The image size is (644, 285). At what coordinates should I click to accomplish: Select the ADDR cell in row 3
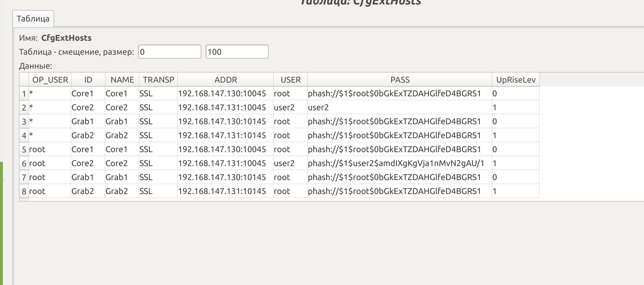[225, 121]
